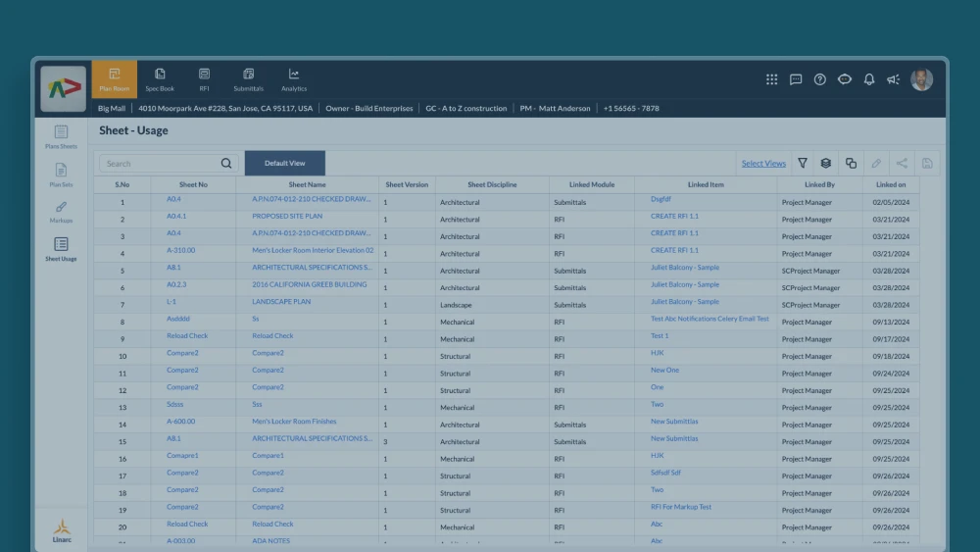Open the Spec Book module
The width and height of the screenshot is (980, 552).
tap(160, 79)
